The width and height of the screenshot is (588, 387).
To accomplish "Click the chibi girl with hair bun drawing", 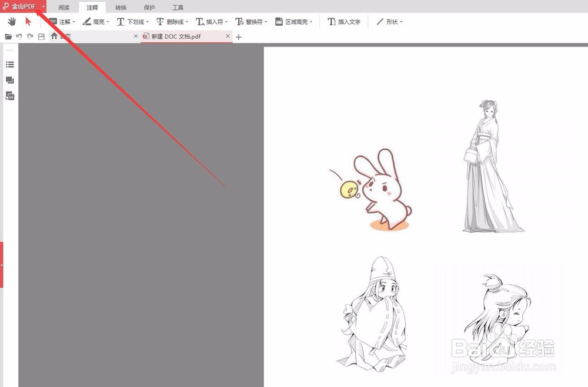I will [497, 319].
